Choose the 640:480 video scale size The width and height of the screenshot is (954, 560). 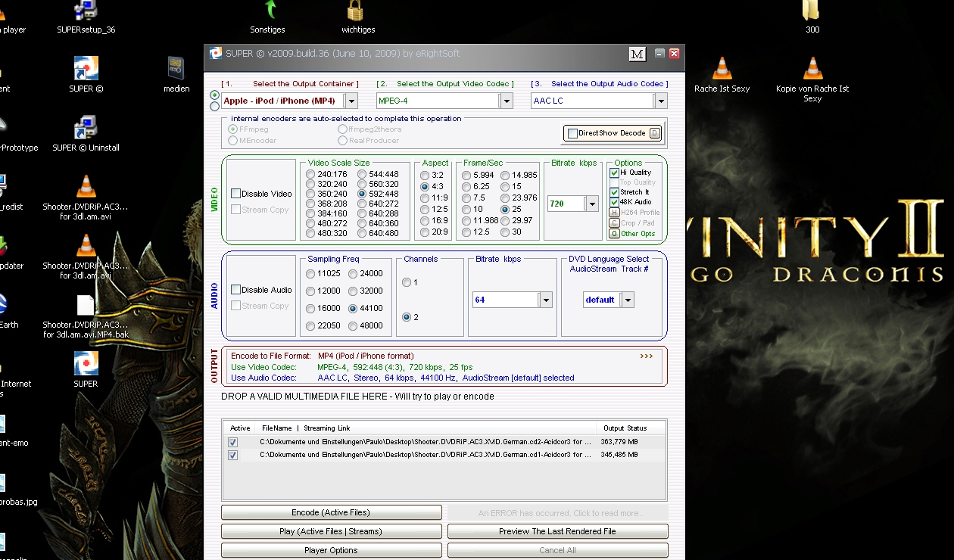[362, 233]
